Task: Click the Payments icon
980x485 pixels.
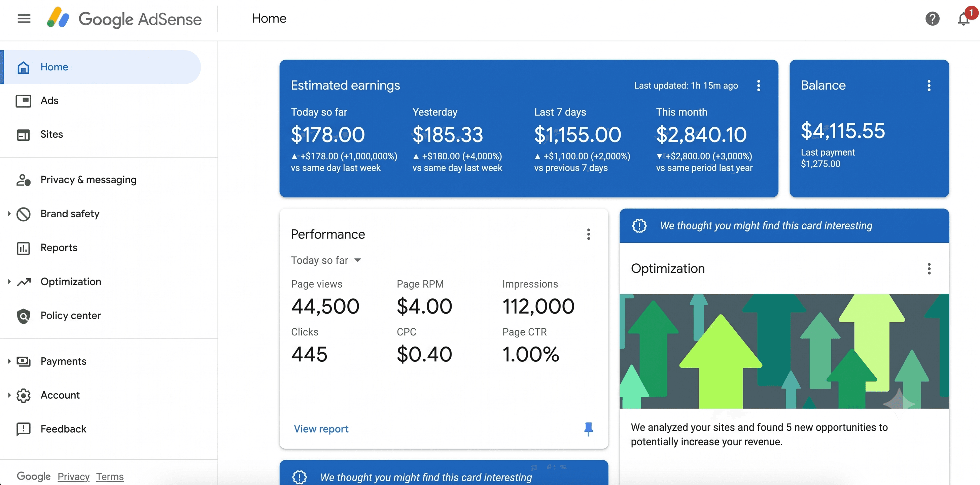Action: pyautogui.click(x=24, y=361)
